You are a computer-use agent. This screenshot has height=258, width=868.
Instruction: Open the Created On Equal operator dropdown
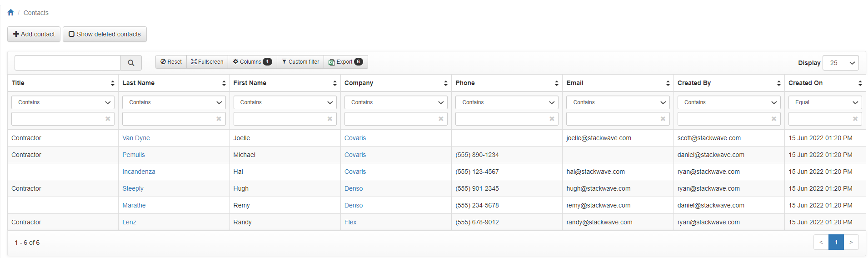click(x=825, y=102)
